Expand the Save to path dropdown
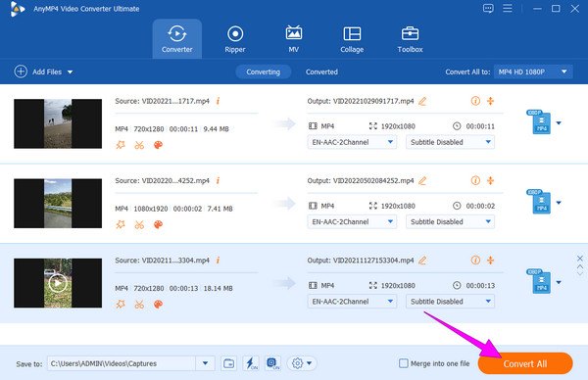Viewport: 588px width, 380px height. click(205, 363)
